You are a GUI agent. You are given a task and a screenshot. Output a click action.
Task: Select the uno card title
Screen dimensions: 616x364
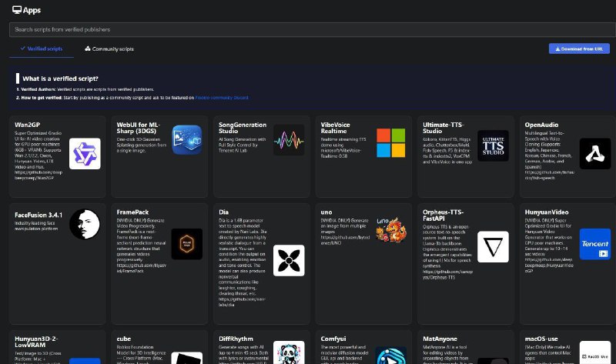pyautogui.click(x=326, y=212)
